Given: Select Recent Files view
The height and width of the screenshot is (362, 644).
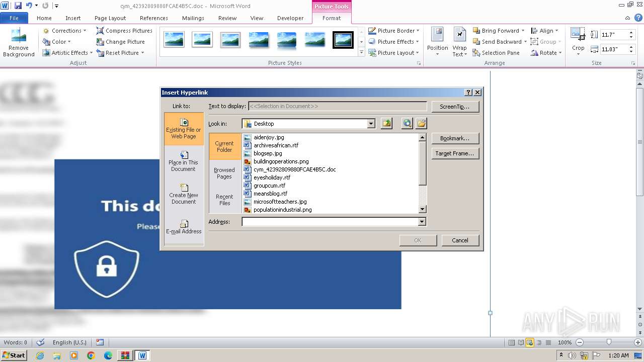Looking at the screenshot, I should (224, 200).
